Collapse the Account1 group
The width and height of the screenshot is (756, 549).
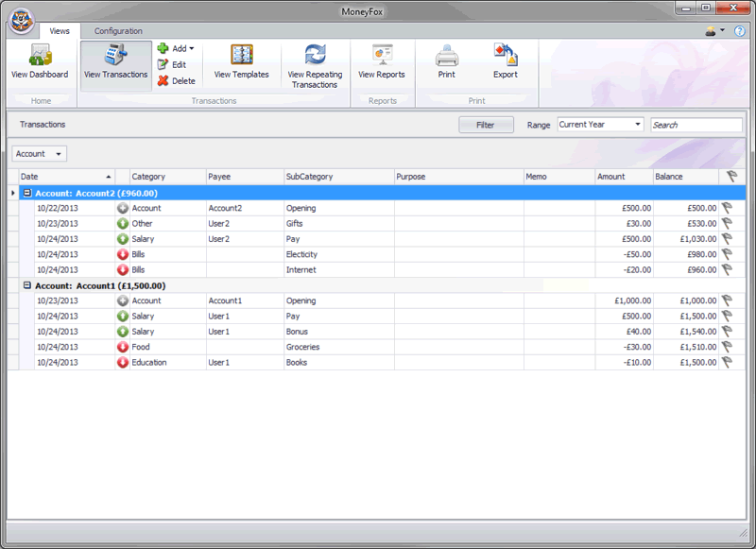(27, 285)
